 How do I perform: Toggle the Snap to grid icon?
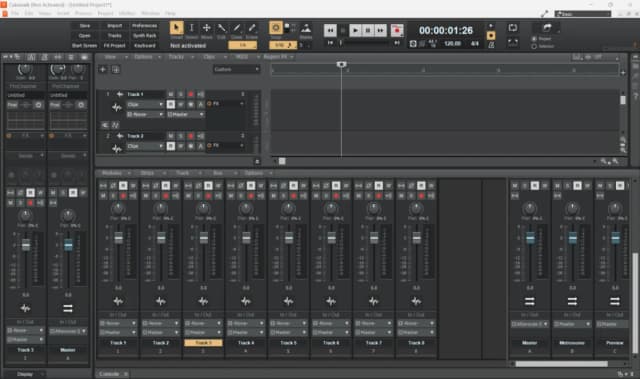coord(276,28)
